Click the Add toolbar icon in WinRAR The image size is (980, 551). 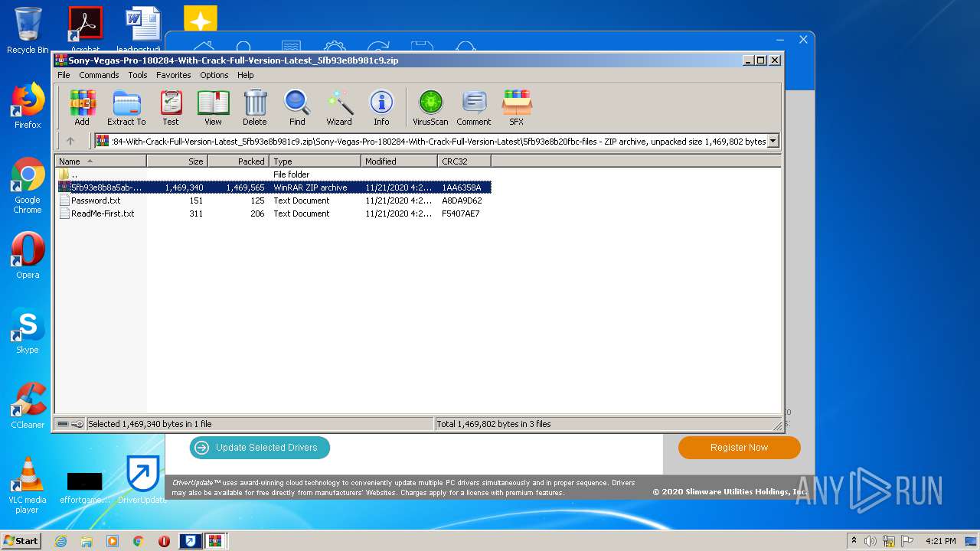pyautogui.click(x=82, y=107)
